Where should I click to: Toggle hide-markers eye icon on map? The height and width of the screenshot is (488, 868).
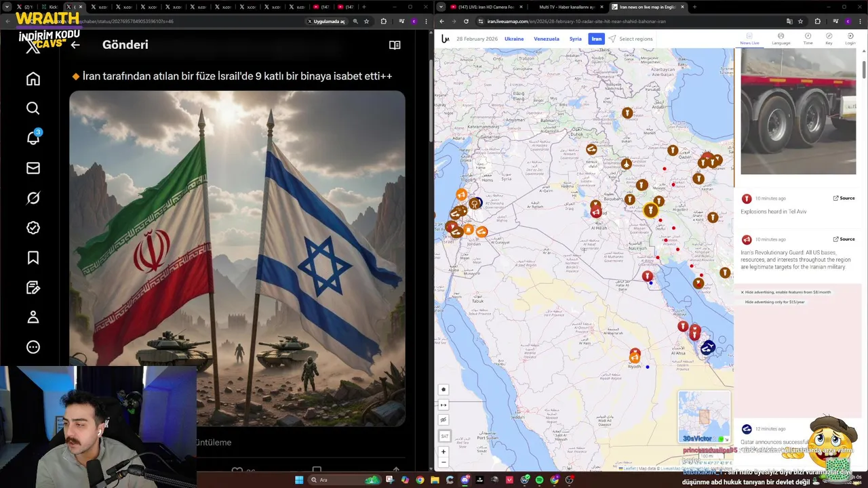pyautogui.click(x=443, y=420)
